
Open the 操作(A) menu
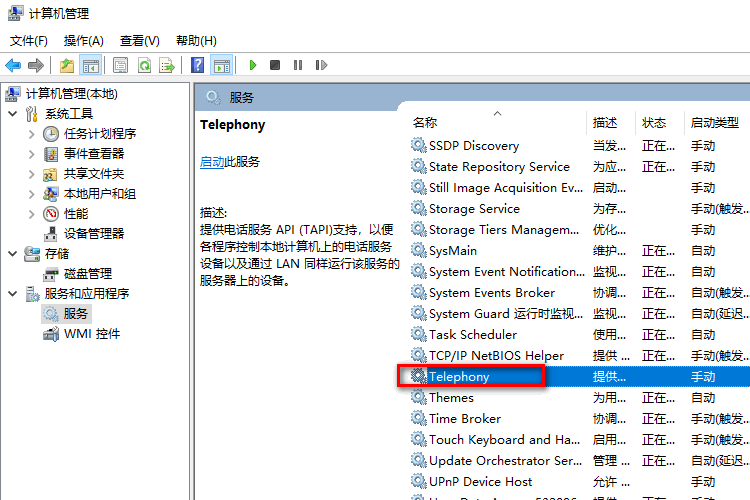(84, 41)
